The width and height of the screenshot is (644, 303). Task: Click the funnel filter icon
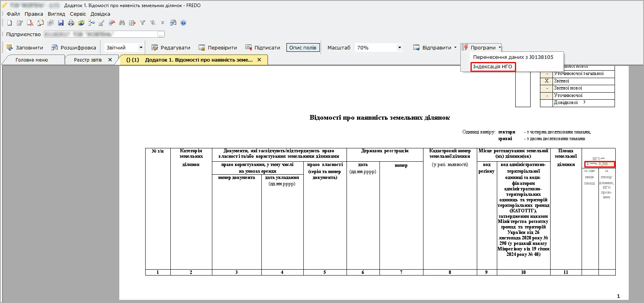[x=142, y=23]
